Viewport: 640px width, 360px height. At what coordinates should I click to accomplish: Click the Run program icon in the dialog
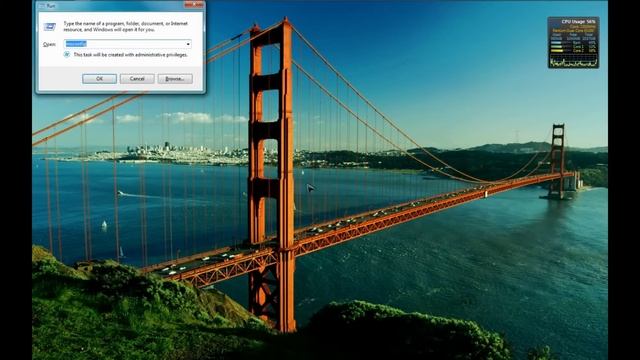tap(50, 27)
